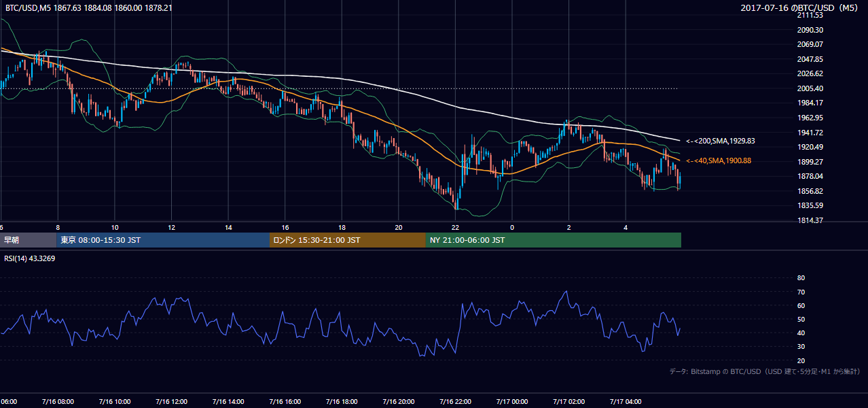The height and width of the screenshot is (408, 868).
Task: Click price axis value 1835.59
Action: pyautogui.click(x=810, y=205)
